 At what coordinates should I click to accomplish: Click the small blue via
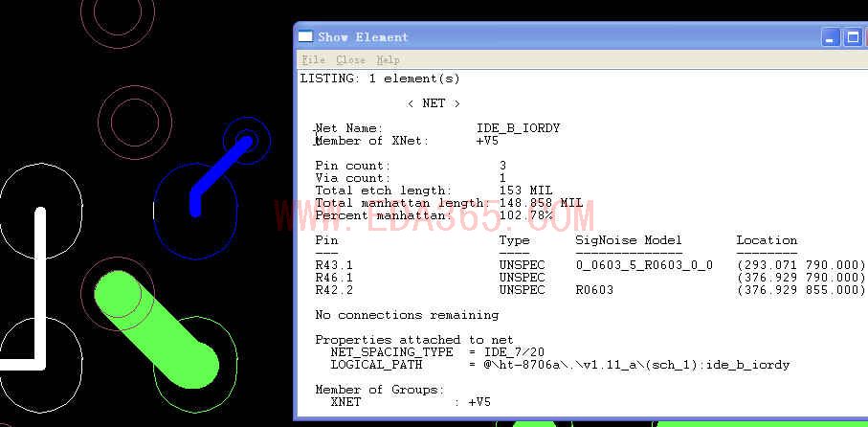246,141
